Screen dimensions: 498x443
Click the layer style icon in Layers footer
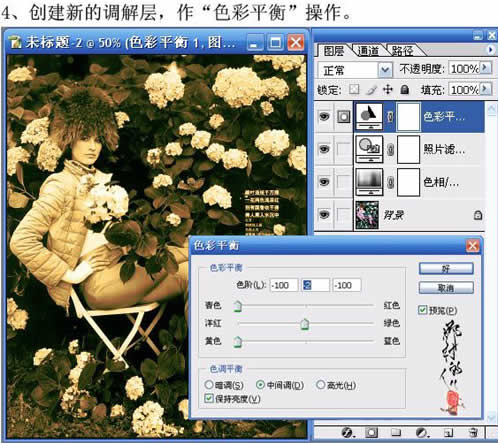point(347,433)
